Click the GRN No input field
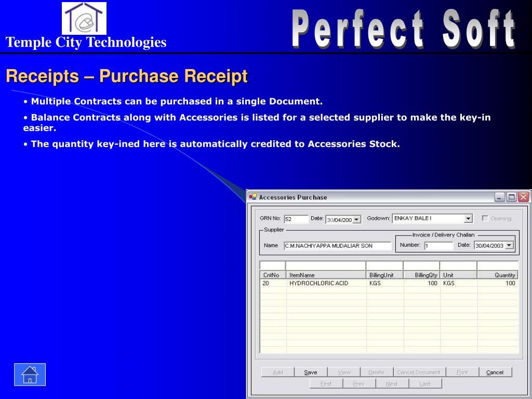This screenshot has width=532, height=399. (296, 219)
